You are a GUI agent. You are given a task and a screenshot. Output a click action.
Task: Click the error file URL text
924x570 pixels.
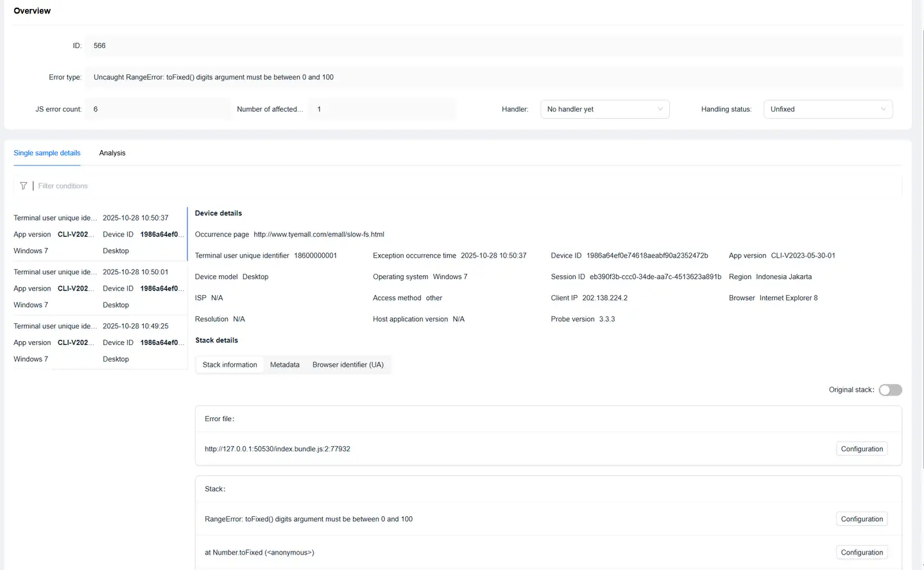coord(277,449)
